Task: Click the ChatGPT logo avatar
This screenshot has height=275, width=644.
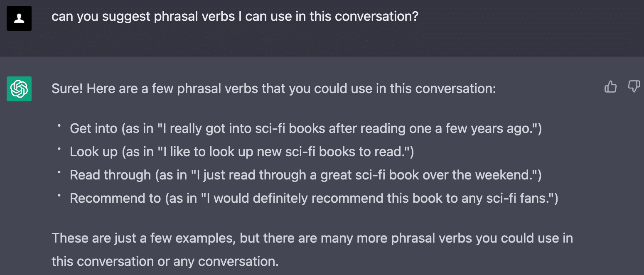Action: point(19,89)
